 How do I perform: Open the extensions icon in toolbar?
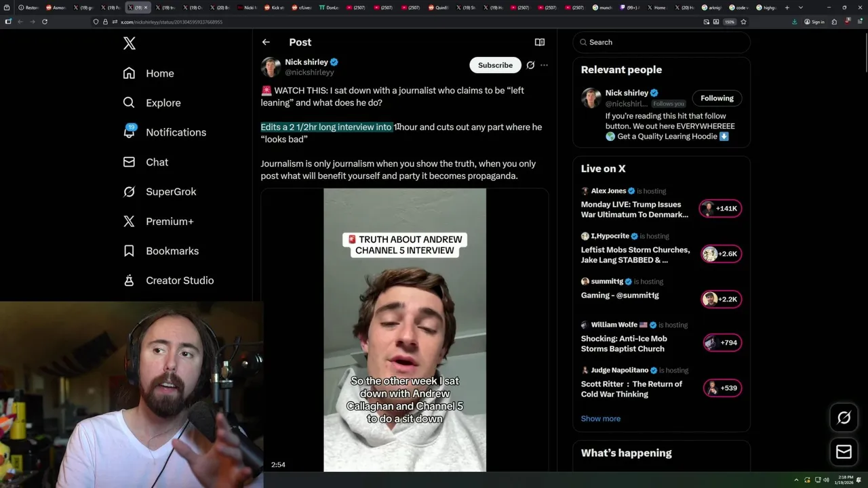[x=834, y=22]
